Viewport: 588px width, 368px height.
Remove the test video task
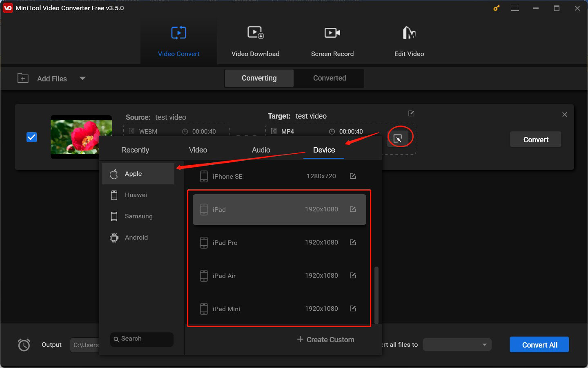tap(564, 114)
